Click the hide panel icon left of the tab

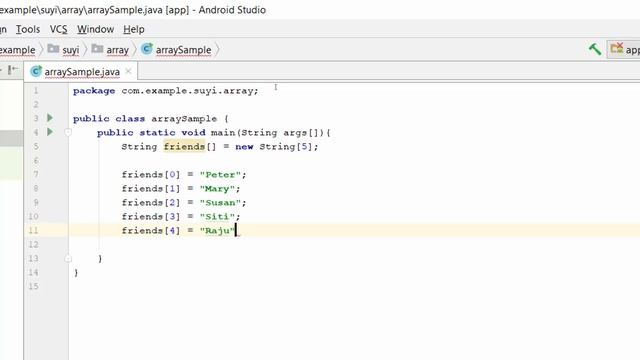13,70
